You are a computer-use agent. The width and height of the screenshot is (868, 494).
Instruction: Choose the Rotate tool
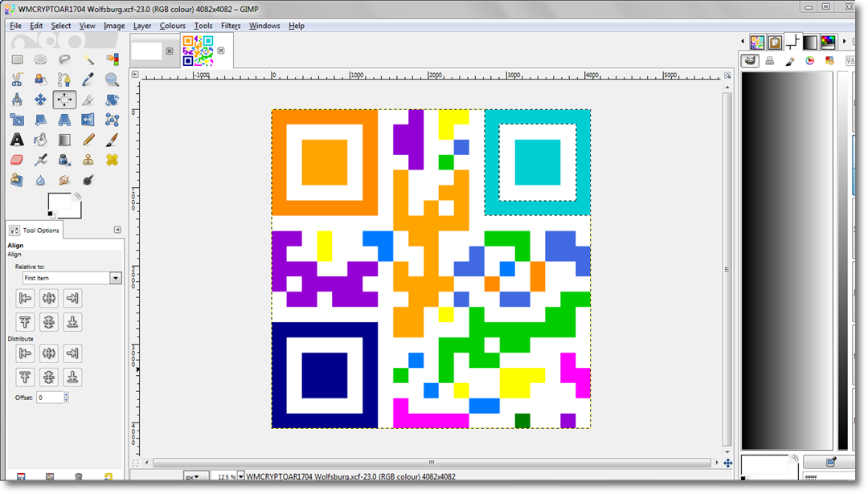112,100
